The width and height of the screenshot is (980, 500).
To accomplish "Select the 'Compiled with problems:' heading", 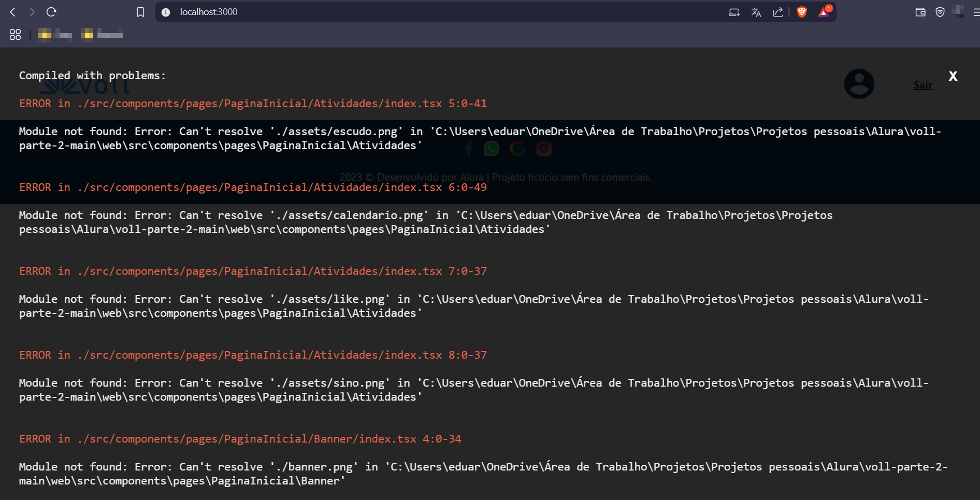I will [x=92, y=76].
